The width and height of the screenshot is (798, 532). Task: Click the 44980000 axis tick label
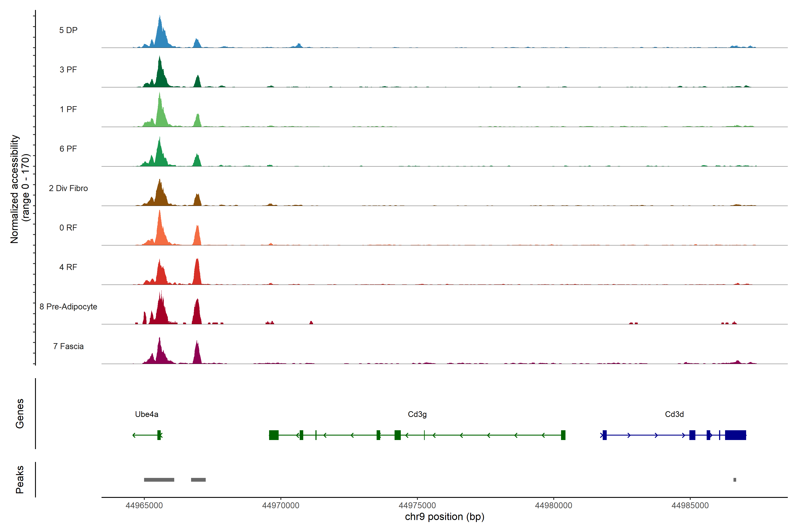(553, 505)
